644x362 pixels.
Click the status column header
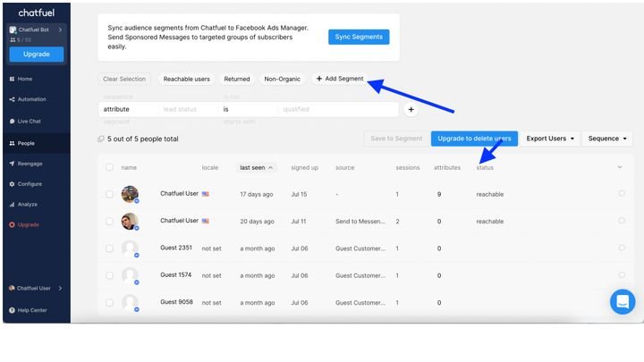[485, 167]
